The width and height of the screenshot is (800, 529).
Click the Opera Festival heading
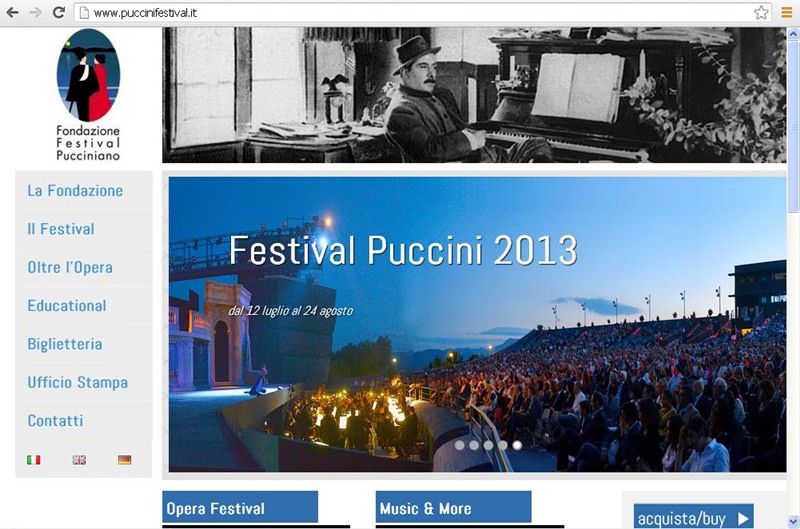click(x=240, y=508)
